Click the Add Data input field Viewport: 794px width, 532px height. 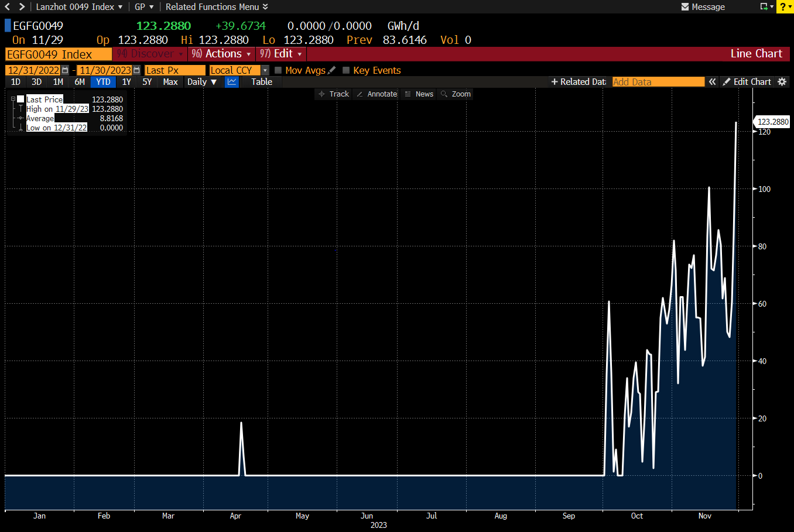[x=658, y=82]
